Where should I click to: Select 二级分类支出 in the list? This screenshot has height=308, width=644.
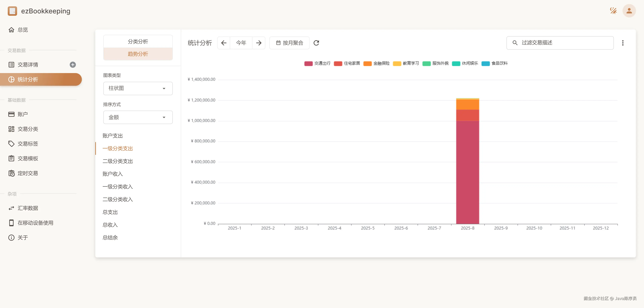[118, 161]
